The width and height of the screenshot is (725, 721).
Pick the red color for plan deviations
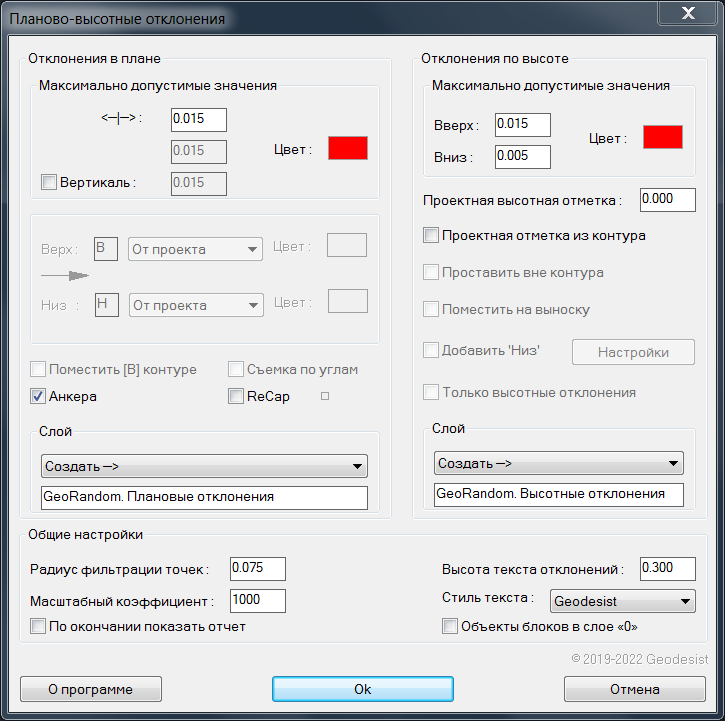pyautogui.click(x=348, y=148)
